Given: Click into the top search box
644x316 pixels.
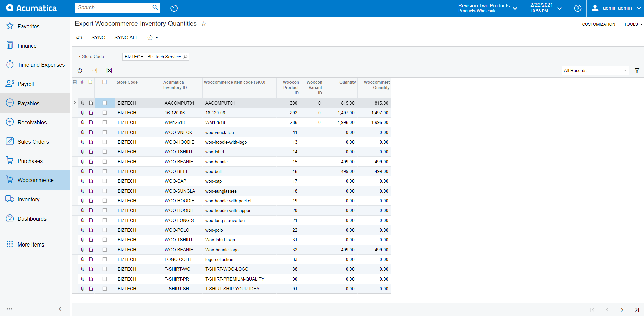Looking at the screenshot, I should pos(114,7).
